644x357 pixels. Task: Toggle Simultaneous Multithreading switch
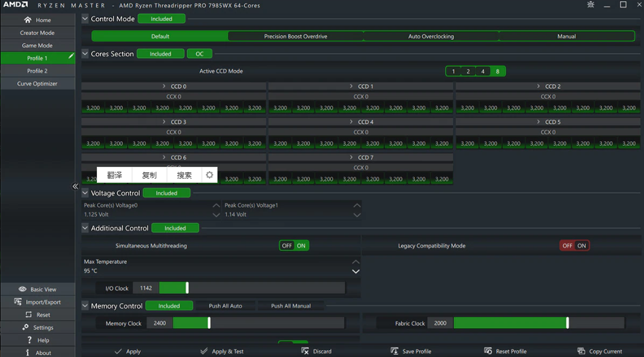point(294,245)
